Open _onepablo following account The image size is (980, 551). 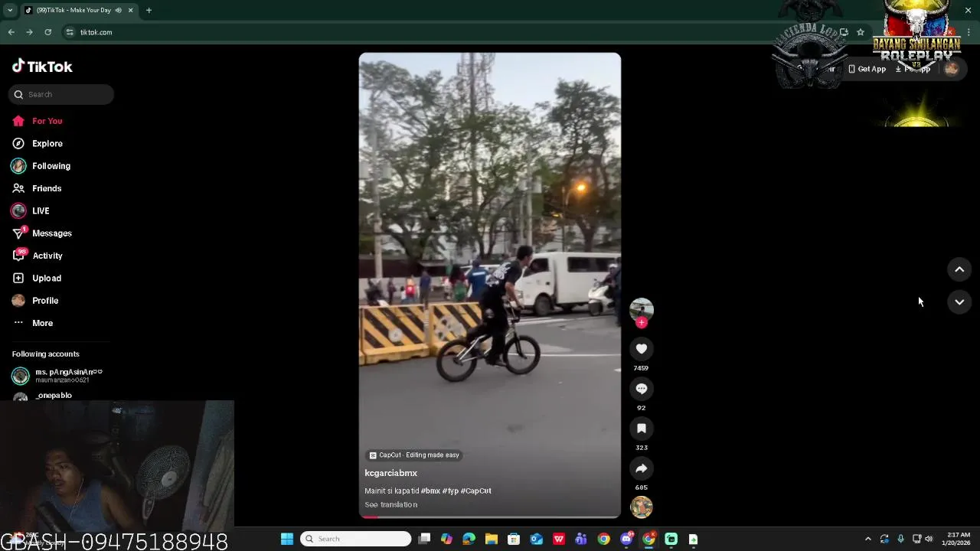point(54,396)
